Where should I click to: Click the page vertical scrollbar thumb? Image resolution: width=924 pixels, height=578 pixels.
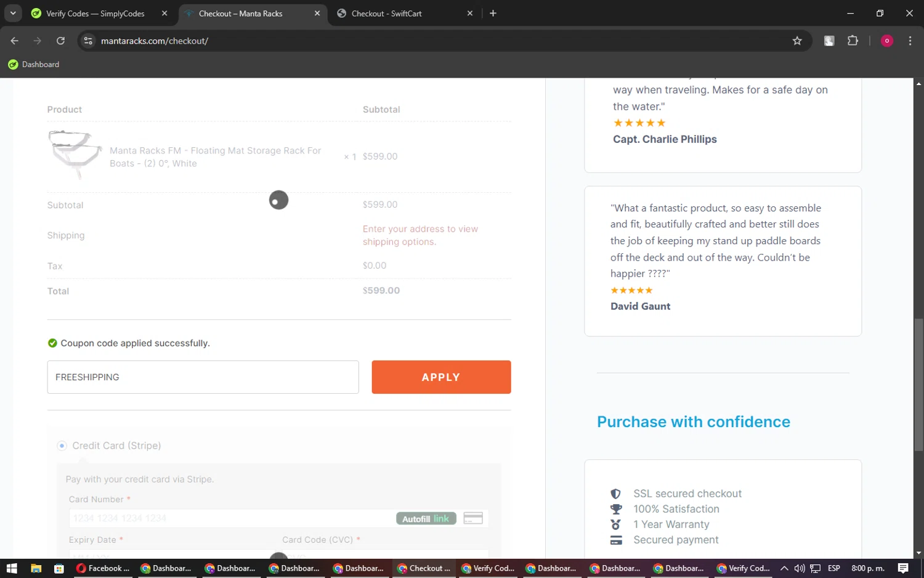[x=918, y=385]
